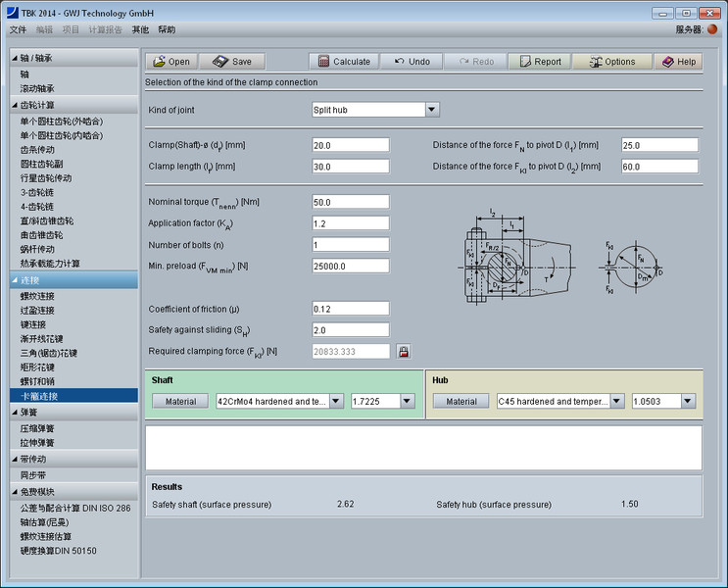Click the Hub Material button
728x588 pixels.
(x=461, y=401)
